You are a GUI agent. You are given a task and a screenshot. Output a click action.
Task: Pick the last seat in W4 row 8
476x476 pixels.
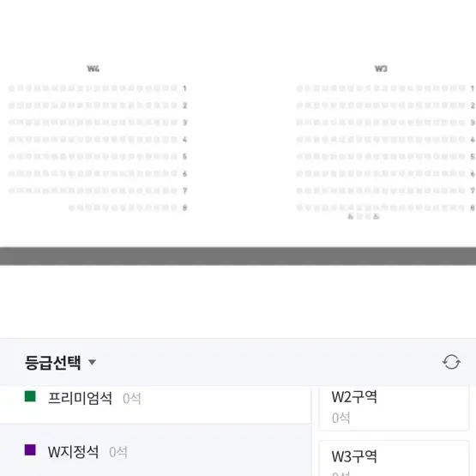click(174, 208)
